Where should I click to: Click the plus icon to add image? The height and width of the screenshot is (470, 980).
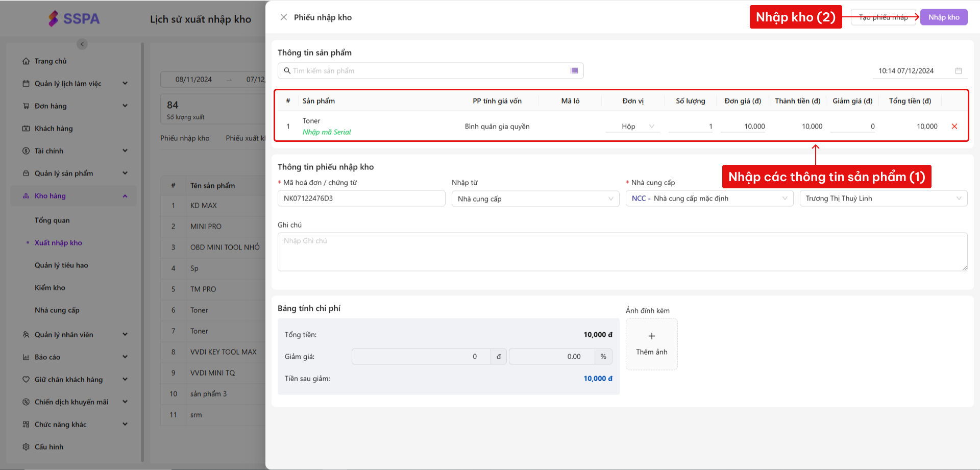[x=652, y=336]
